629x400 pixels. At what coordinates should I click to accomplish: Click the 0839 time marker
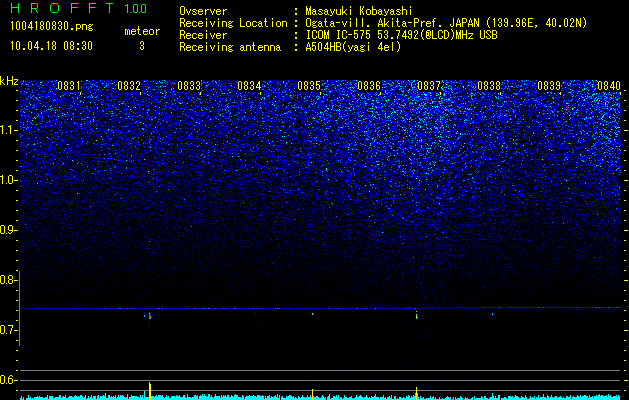[549, 86]
